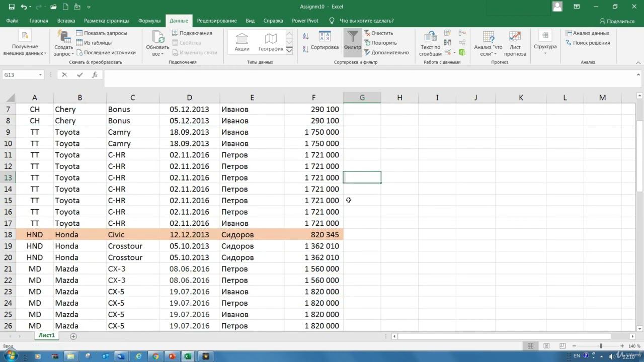
Task: Switch to the Вставка ribbon tab
Action: pos(66,21)
